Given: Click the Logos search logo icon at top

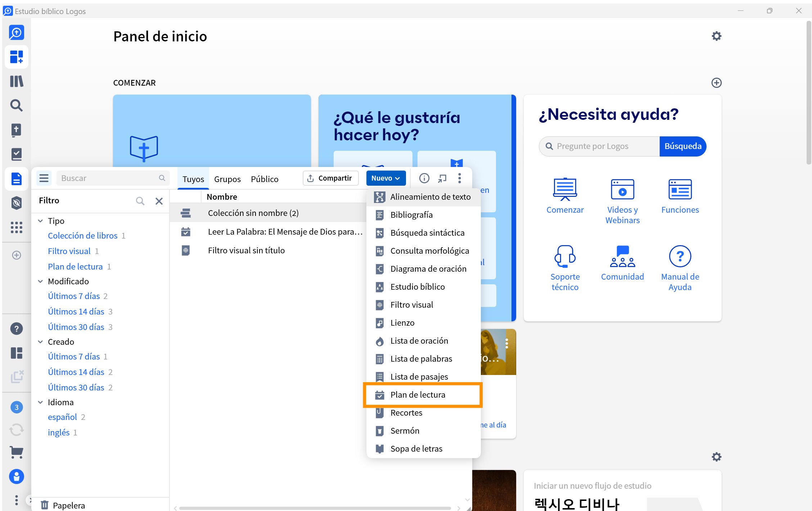Looking at the screenshot, I should (x=17, y=32).
